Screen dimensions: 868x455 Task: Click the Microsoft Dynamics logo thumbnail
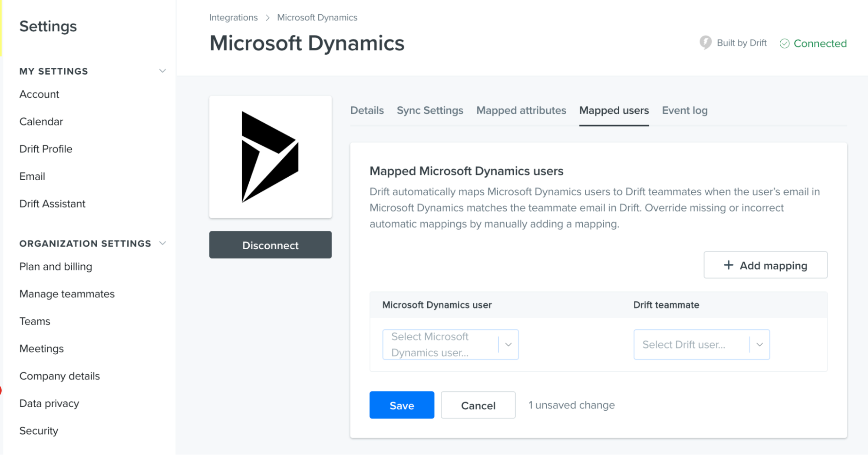[270, 157]
